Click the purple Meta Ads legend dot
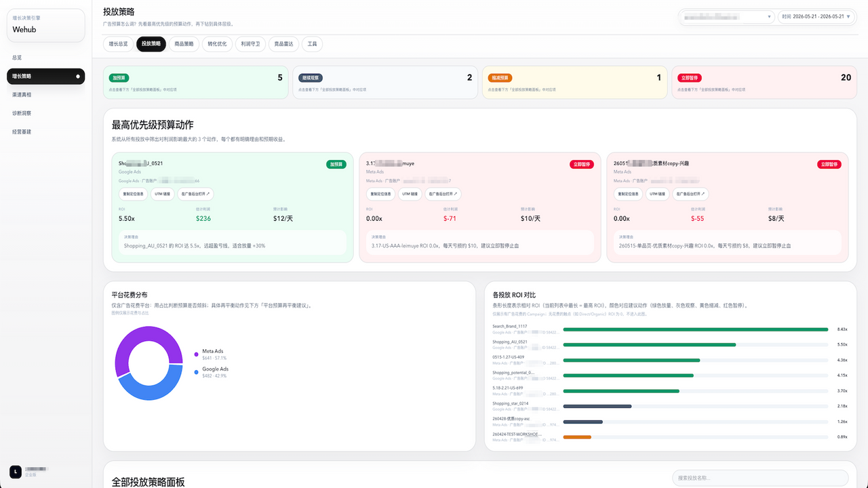Screen dimensions: 868x488 coord(197,354)
